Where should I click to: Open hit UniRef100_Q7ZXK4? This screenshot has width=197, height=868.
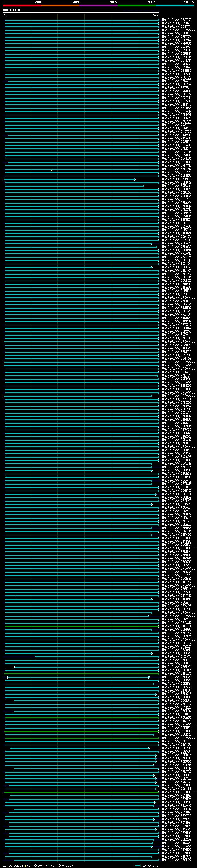[x=176, y=399]
